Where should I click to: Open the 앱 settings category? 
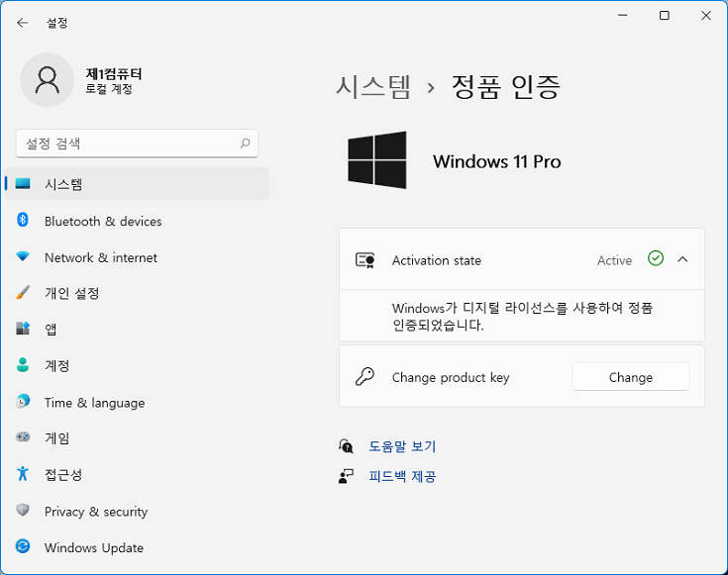(x=137, y=329)
